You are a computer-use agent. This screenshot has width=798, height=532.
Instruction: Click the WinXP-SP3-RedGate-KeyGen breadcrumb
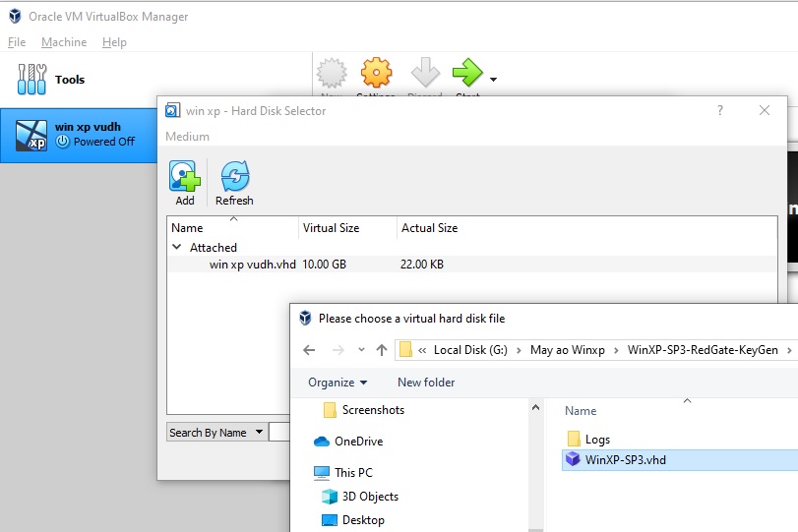tap(703, 350)
